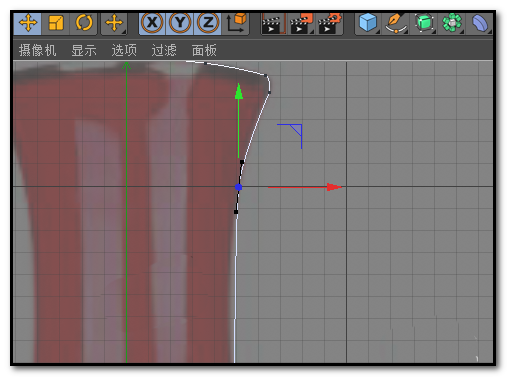Viewport: 507px width, 377px height.
Task: Select the spline Pen tool
Action: 396,23
